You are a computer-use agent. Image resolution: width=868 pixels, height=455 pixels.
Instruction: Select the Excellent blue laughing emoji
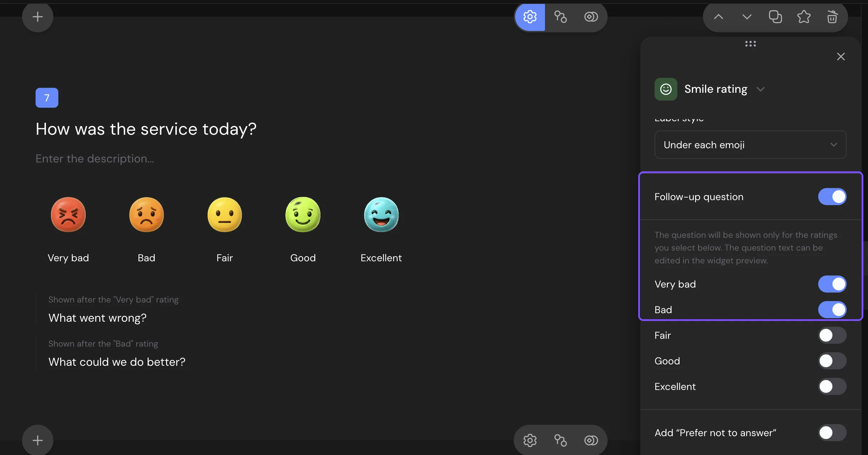click(381, 214)
